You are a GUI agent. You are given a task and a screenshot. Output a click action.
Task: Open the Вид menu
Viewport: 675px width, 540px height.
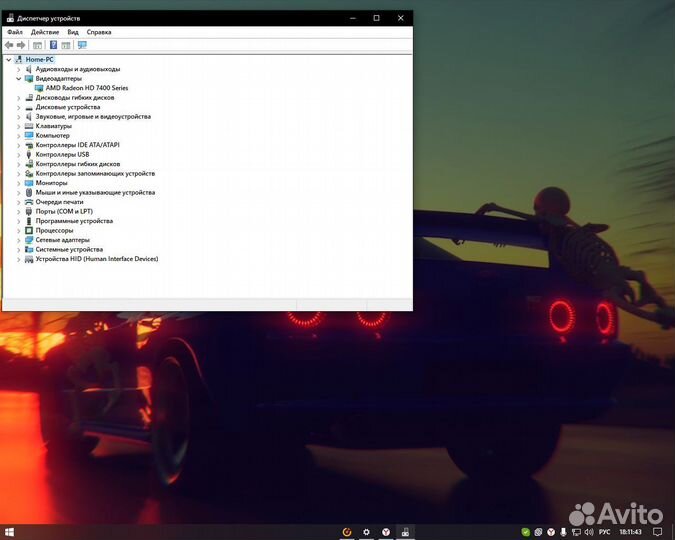(73, 32)
